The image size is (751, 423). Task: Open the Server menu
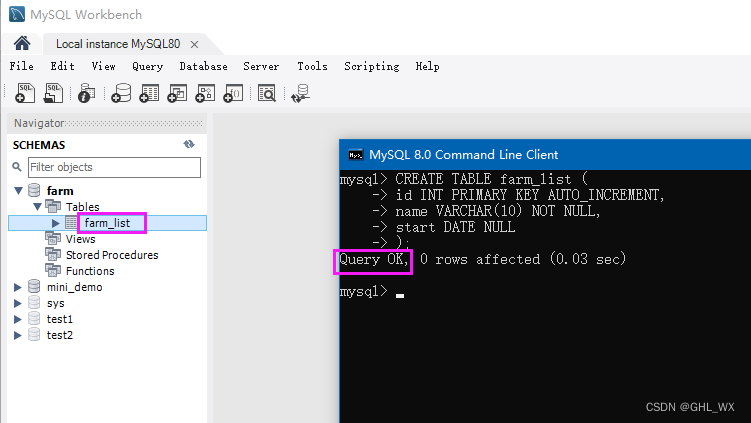coord(261,66)
